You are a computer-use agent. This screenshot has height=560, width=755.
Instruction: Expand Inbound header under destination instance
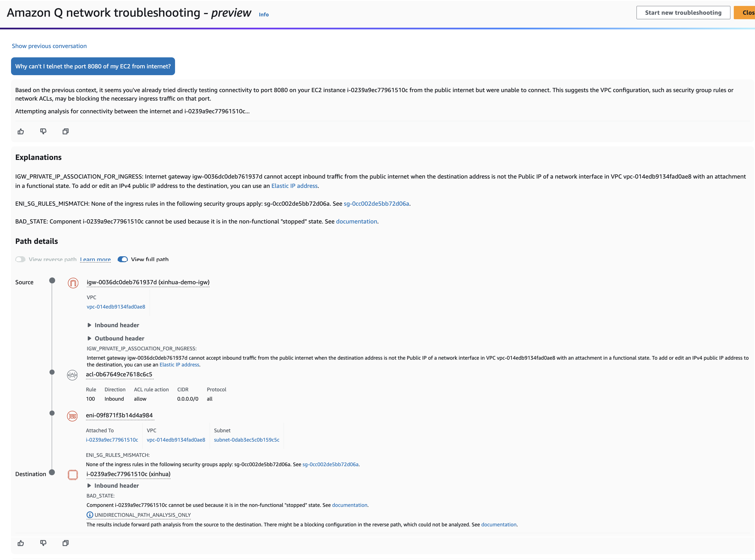click(x=113, y=485)
